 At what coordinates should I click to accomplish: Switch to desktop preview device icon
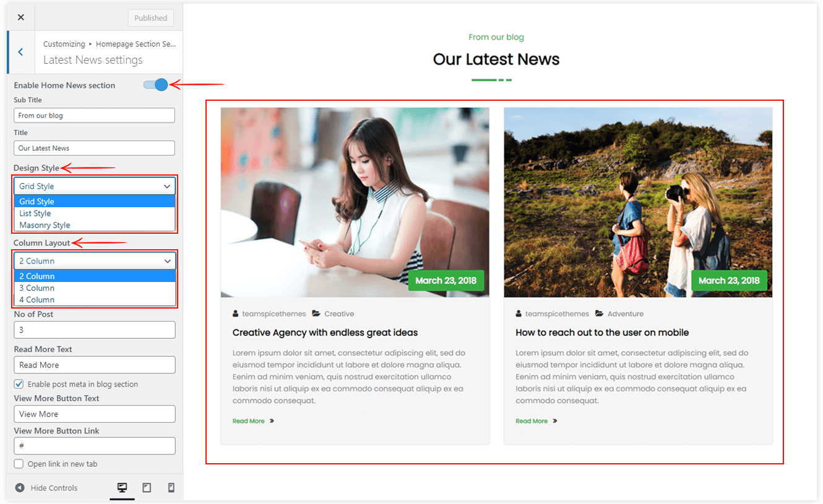(122, 488)
